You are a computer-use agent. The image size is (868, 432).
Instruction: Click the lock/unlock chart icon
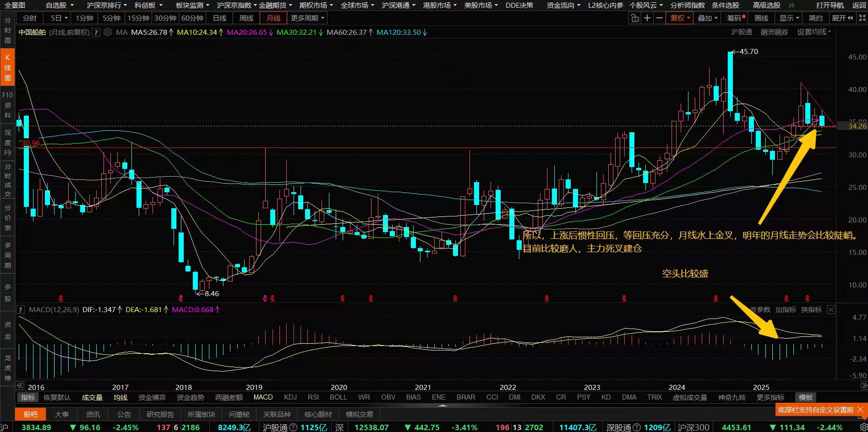coord(635,18)
